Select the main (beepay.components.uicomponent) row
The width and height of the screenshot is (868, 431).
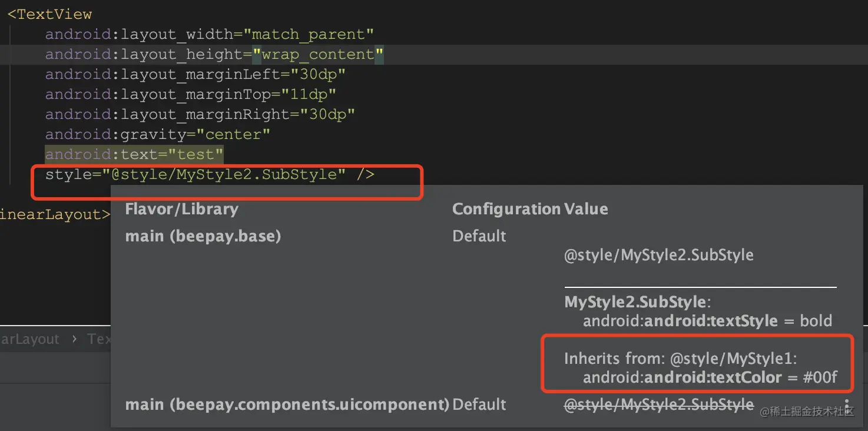(x=287, y=405)
